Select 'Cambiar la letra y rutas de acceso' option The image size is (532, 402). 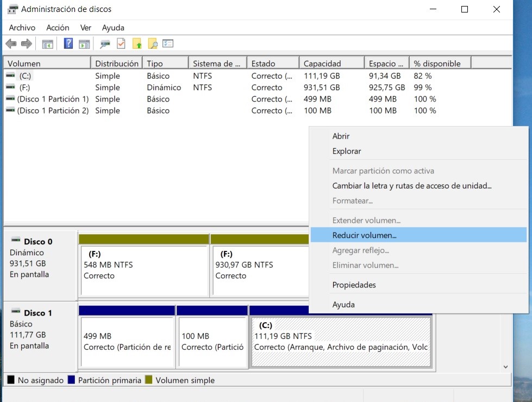[411, 186]
